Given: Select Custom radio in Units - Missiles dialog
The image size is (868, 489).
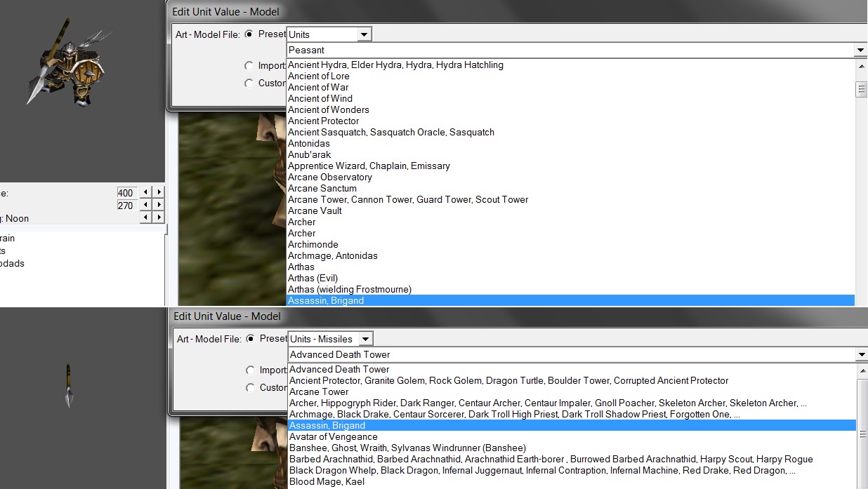Looking at the screenshot, I should [250, 387].
